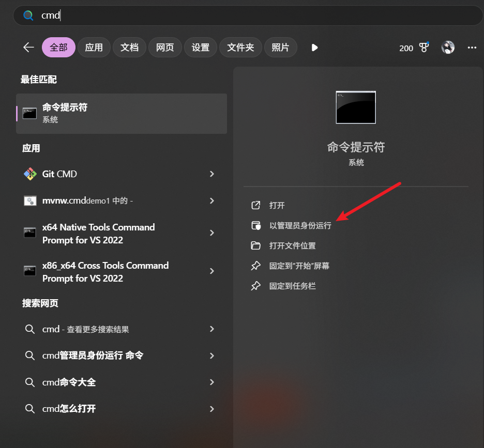Image resolution: width=484 pixels, height=448 pixels.
Task: Open the Git CMD app result
Action: point(122,174)
